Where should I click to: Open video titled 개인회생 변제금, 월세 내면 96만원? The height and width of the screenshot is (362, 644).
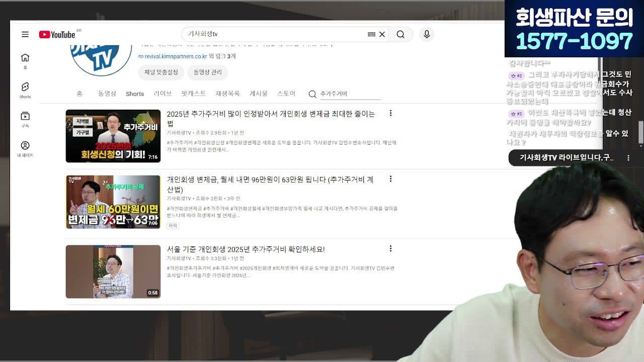270,184
